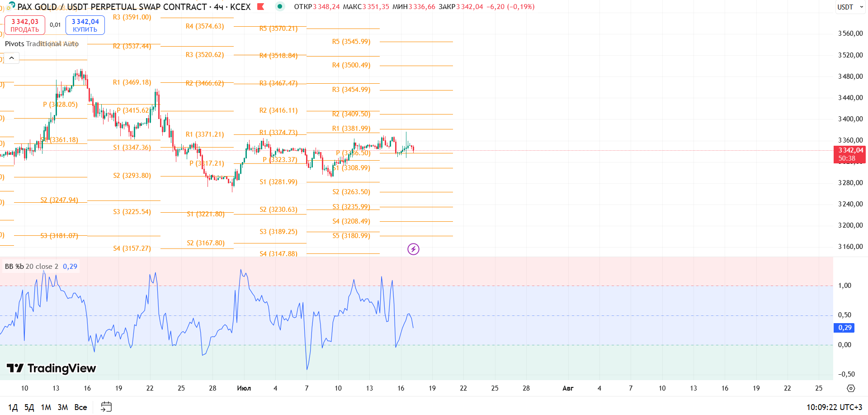The image size is (868, 415).
Task: Click pivot label S3 (3225.54)
Action: [x=132, y=212]
